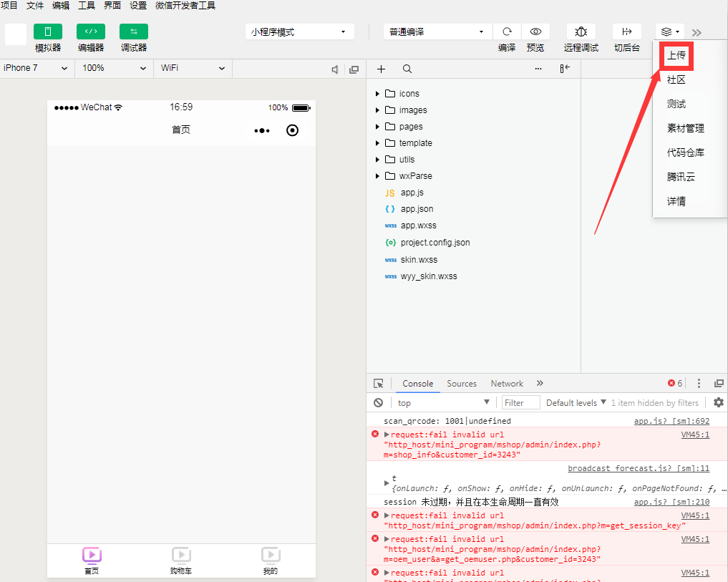Screen dimensions: 728x582
Task: Mute simulator sound with speaker icon
Action: pos(334,69)
